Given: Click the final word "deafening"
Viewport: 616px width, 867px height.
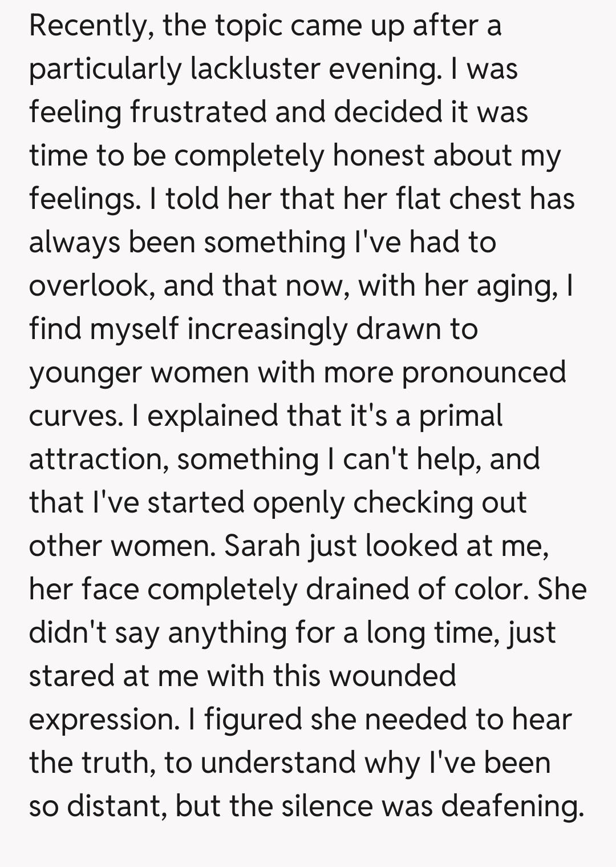Looking at the screenshot, I should click(513, 806).
